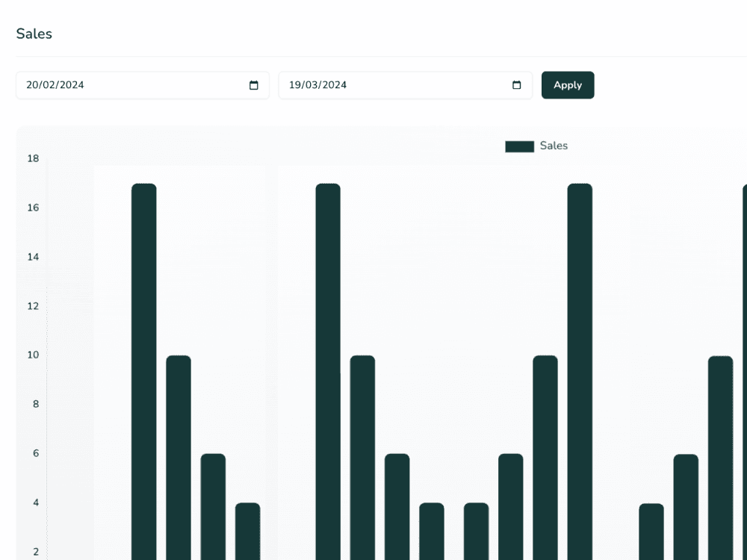Viewport: 747px width, 560px height.
Task: Open the calendar picker for the 20/02/2024 date
Action: tap(254, 85)
